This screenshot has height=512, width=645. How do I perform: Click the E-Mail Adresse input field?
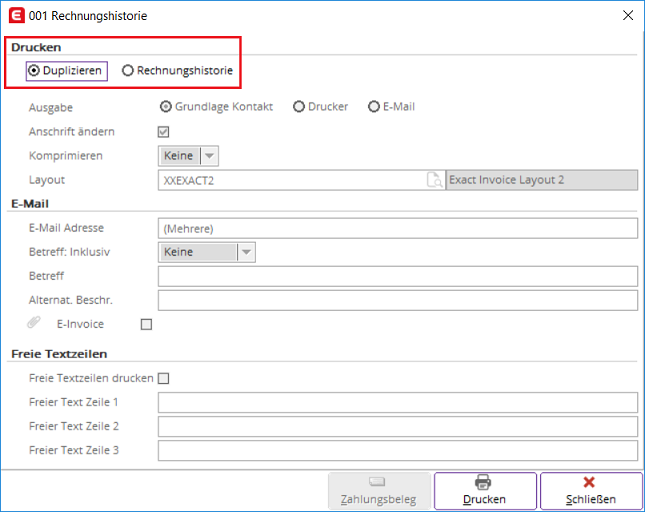tap(398, 228)
